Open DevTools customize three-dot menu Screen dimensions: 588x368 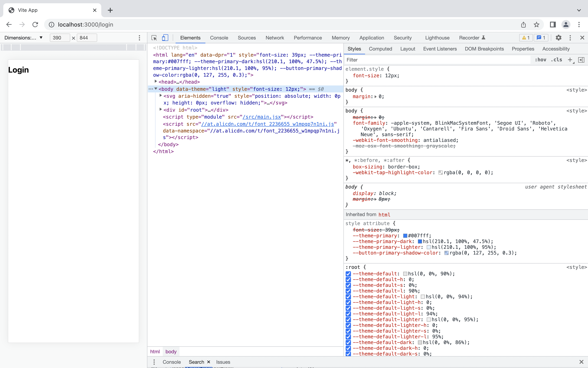570,38
